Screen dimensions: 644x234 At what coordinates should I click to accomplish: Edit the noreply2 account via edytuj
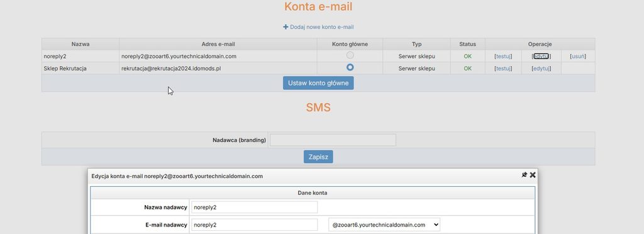click(541, 56)
